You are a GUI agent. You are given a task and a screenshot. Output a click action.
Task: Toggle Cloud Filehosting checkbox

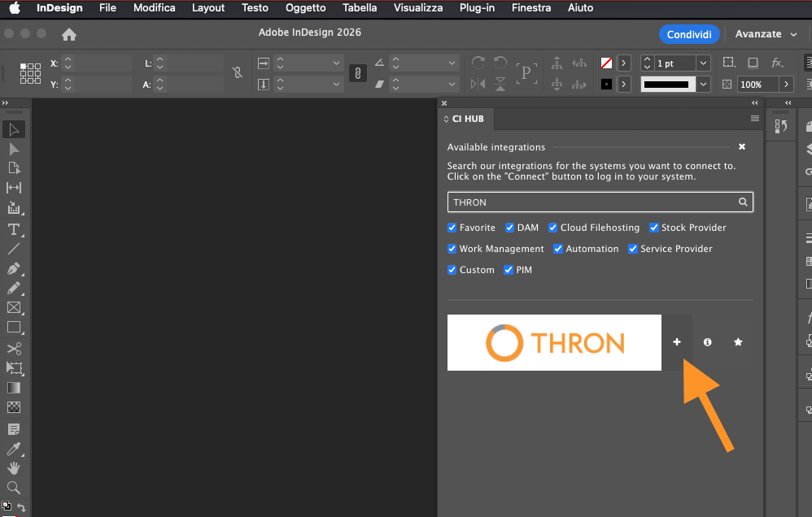click(x=553, y=228)
